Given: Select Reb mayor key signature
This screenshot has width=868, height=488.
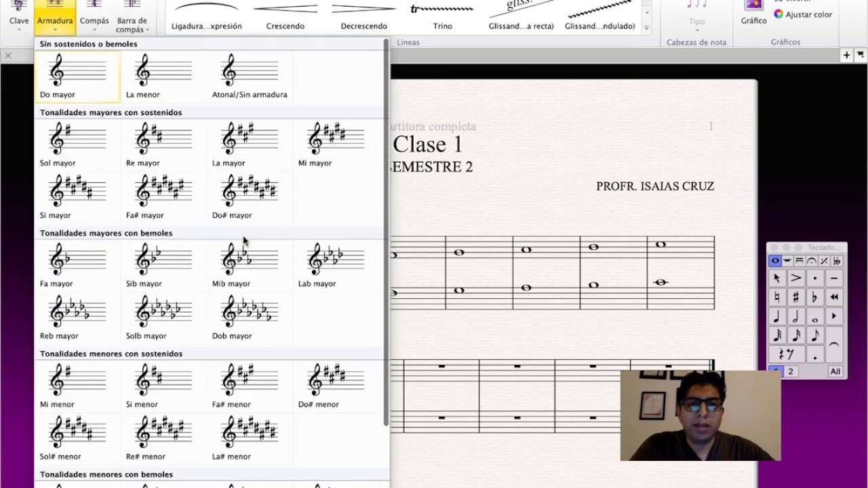Looking at the screenshot, I should pos(77,318).
